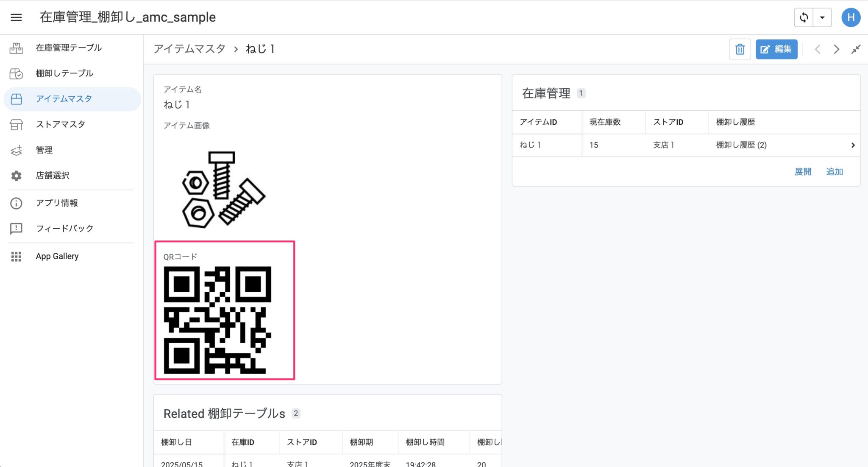Open 棚卸しテーブル in sidebar
This screenshot has width=868, height=467.
coord(64,73)
